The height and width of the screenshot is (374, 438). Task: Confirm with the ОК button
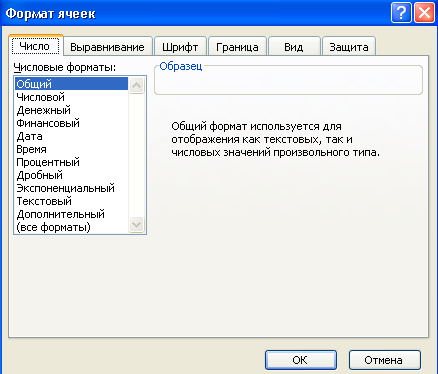point(301,360)
